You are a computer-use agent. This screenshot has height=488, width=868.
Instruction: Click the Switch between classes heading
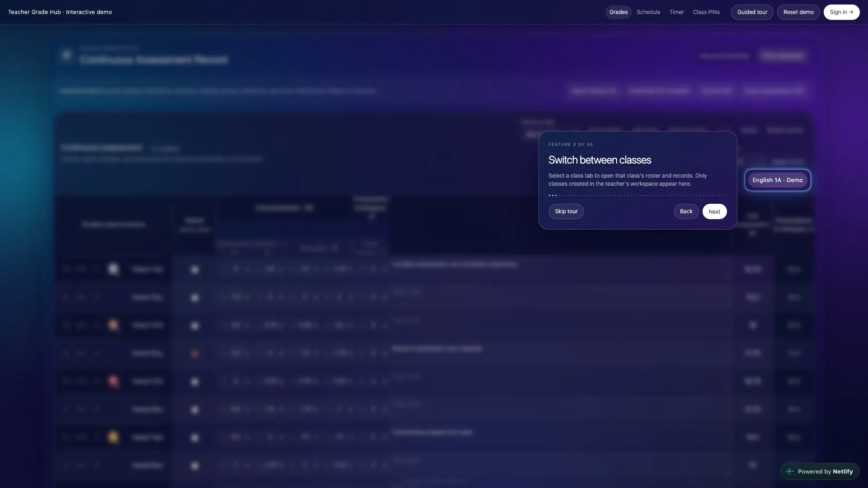point(599,160)
